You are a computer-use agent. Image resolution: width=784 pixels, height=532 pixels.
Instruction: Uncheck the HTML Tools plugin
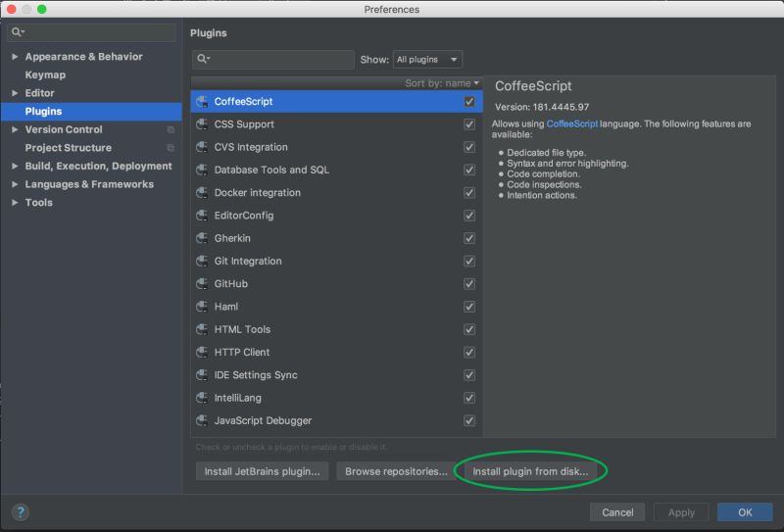469,329
